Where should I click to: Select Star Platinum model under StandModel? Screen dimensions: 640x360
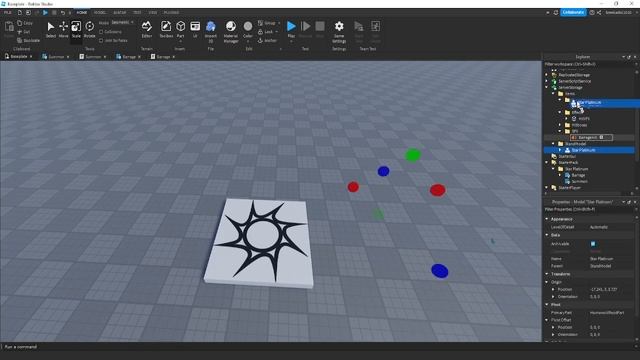583,150
